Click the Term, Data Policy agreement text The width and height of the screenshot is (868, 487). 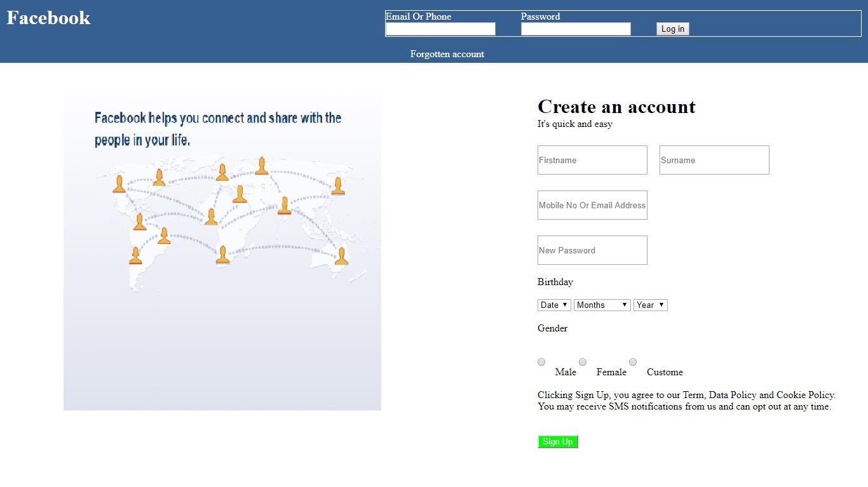[686, 395]
